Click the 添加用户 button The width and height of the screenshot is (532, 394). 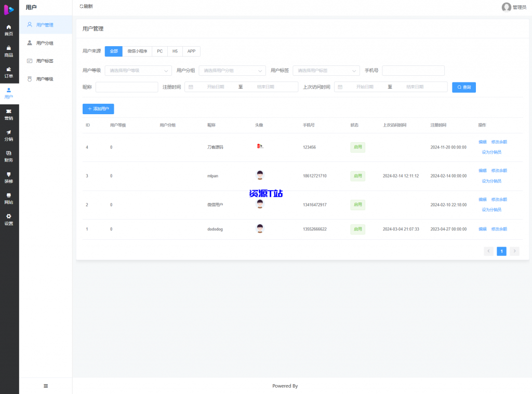tap(98, 109)
